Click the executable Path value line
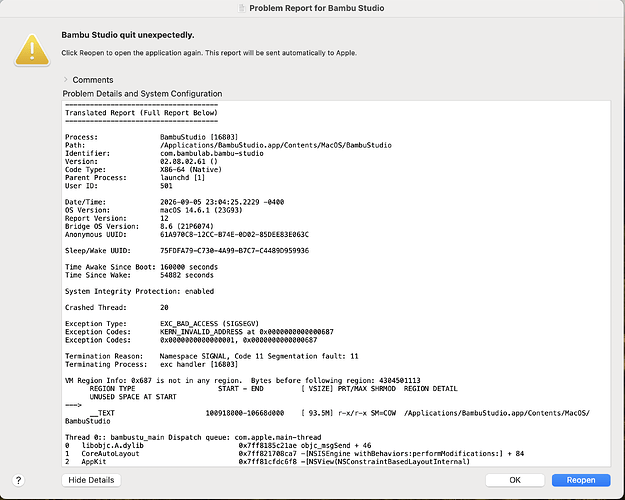This screenshot has height=500, width=625. 276,145
